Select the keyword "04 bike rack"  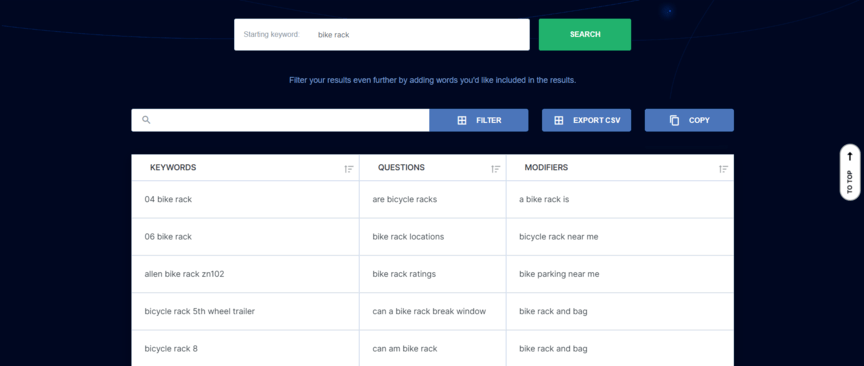(168, 200)
